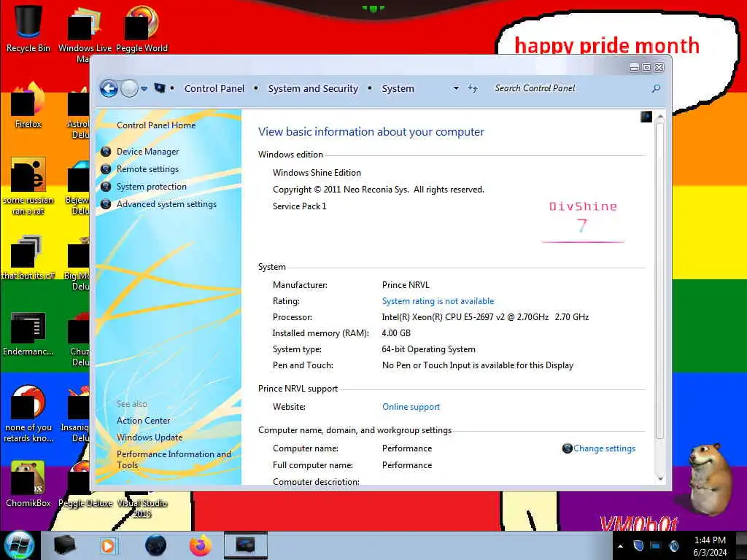Open Remote settings link
The width and height of the screenshot is (747, 560).
click(x=147, y=169)
